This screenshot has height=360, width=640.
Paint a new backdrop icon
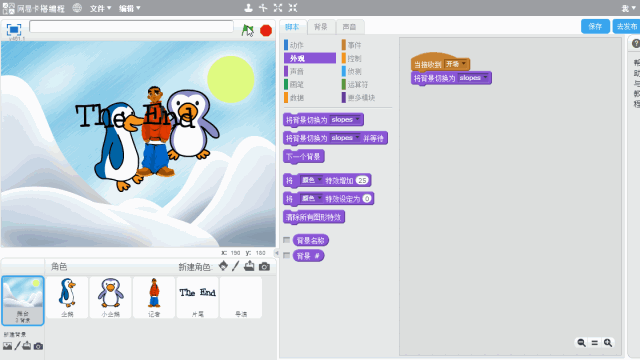click(x=17, y=346)
